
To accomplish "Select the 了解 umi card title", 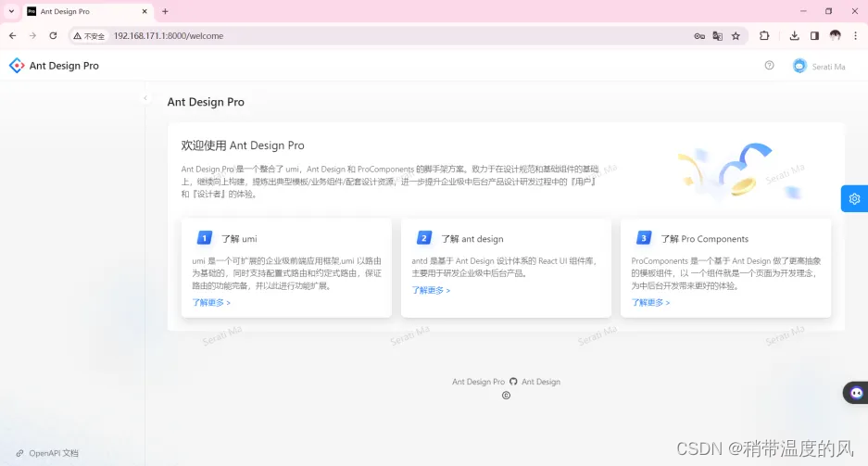I will (x=239, y=238).
